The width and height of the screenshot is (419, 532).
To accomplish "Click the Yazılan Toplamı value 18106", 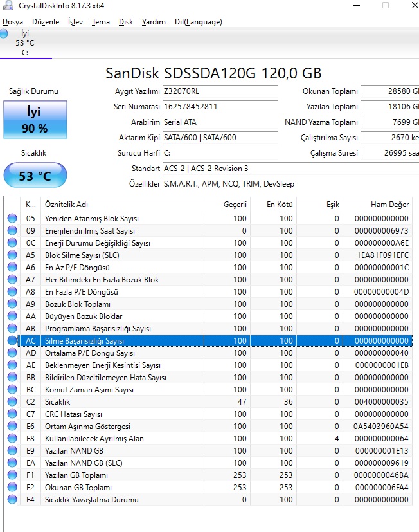I will click(390, 107).
